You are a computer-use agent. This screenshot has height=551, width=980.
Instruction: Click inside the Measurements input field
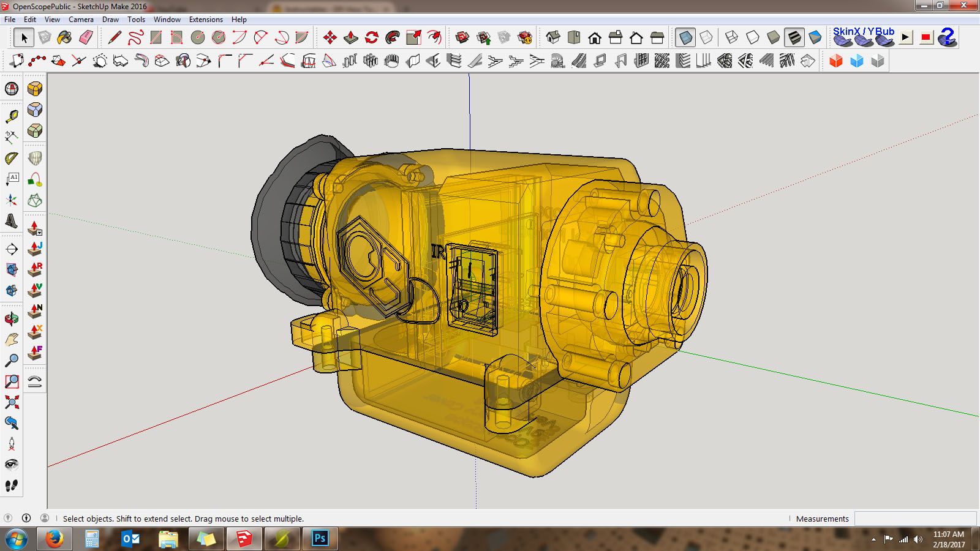(x=916, y=519)
